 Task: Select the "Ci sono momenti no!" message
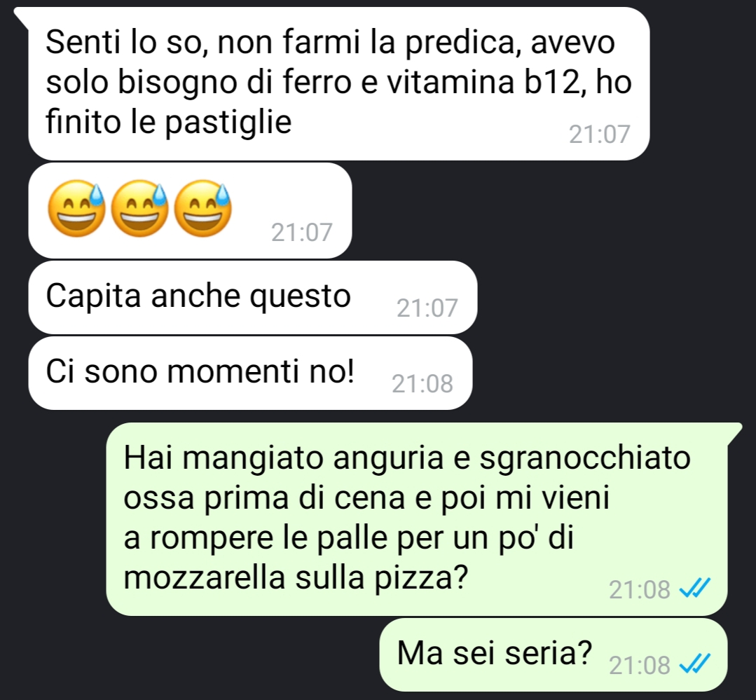[250, 373]
